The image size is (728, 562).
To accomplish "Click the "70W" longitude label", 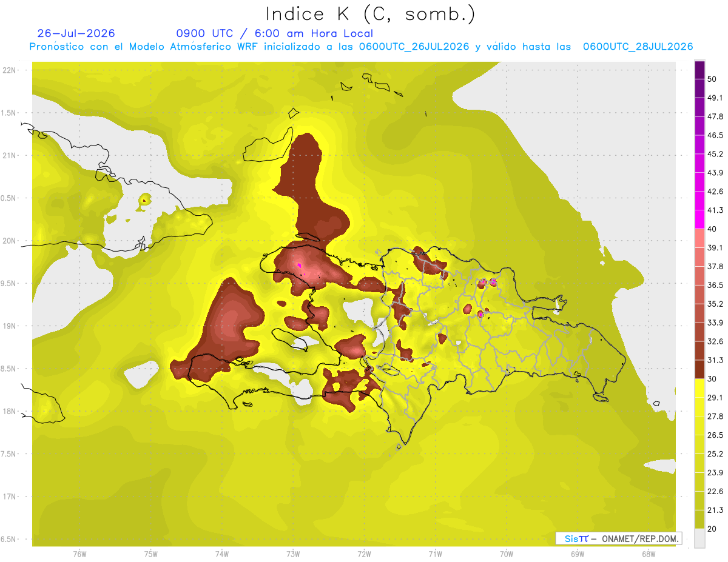I will tap(507, 554).
